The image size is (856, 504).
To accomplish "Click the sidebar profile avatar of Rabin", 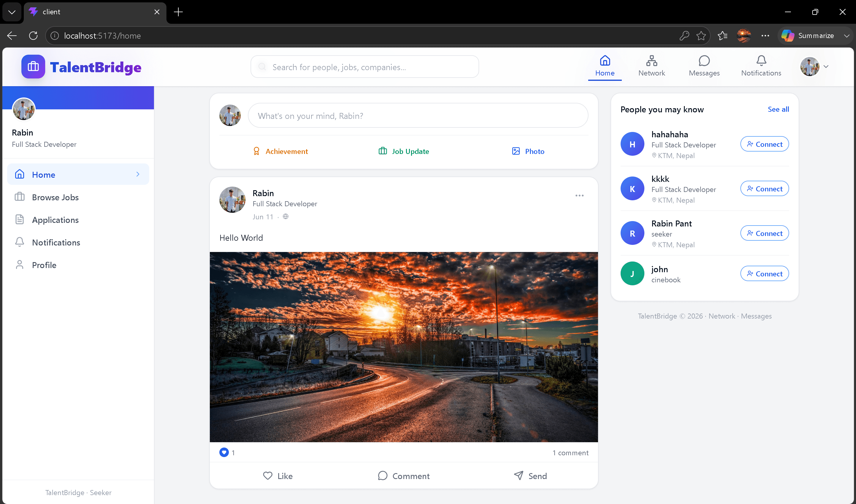I will coord(24,109).
